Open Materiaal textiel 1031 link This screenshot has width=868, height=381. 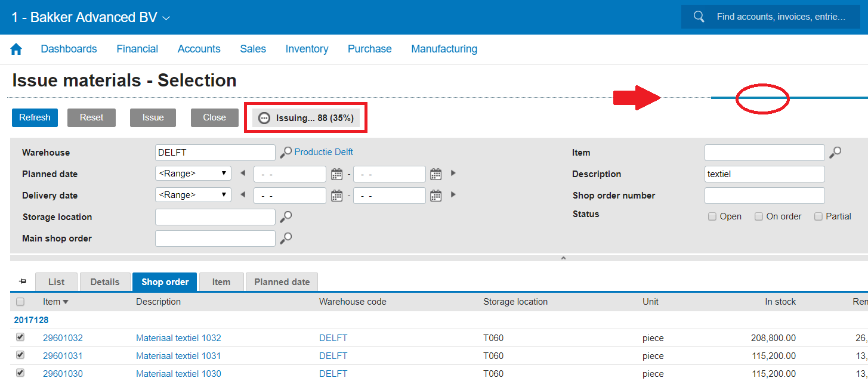[x=178, y=356]
